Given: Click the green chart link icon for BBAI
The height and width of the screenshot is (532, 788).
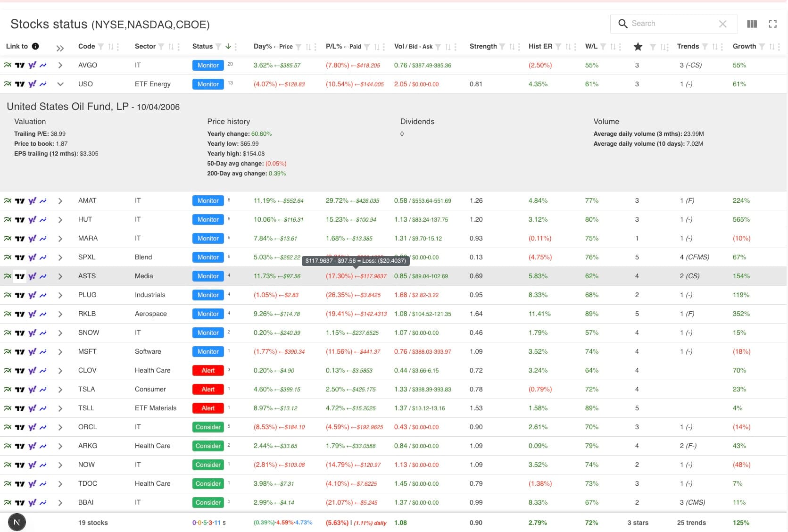Looking at the screenshot, I should point(8,503).
